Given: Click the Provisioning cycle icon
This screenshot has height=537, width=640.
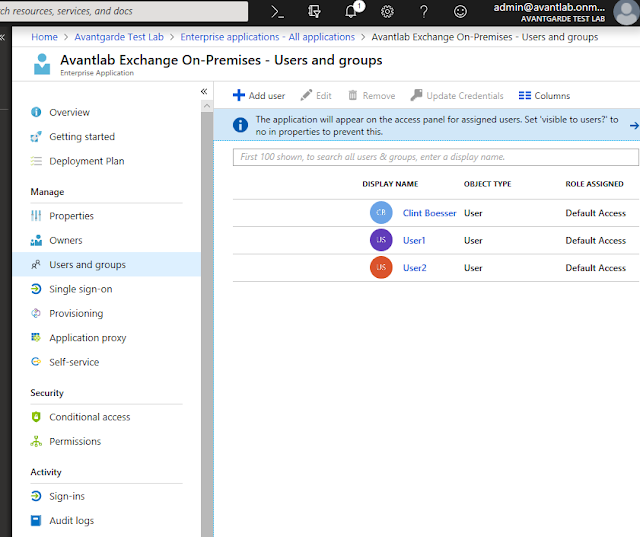Looking at the screenshot, I should [36, 313].
